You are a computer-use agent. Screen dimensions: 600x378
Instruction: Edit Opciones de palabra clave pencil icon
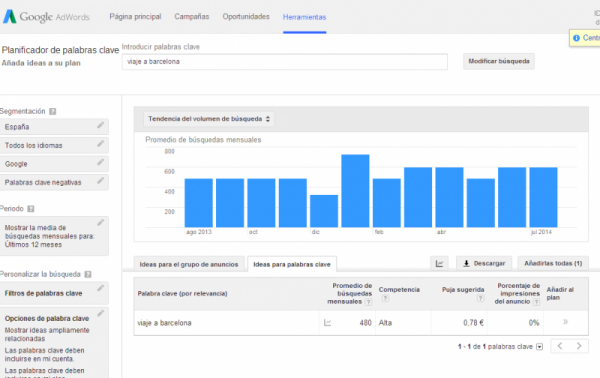[x=100, y=314]
